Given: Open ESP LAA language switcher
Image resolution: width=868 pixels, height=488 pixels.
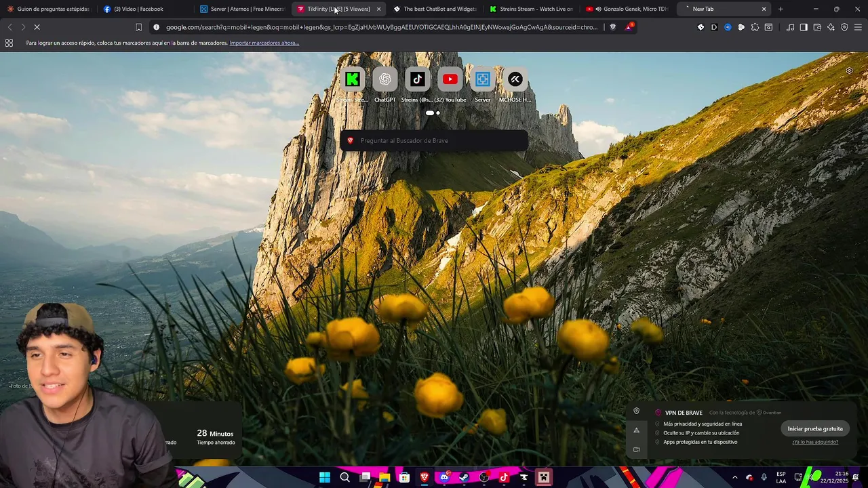Looking at the screenshot, I should tap(781, 477).
